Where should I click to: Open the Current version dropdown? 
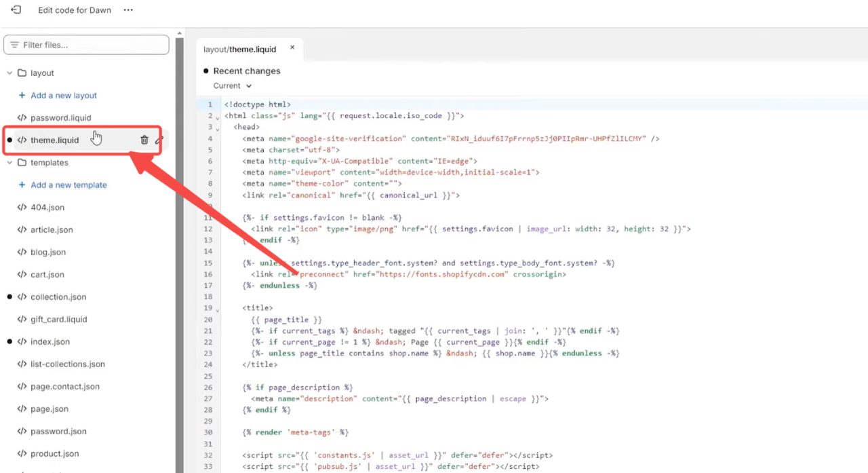(x=232, y=86)
